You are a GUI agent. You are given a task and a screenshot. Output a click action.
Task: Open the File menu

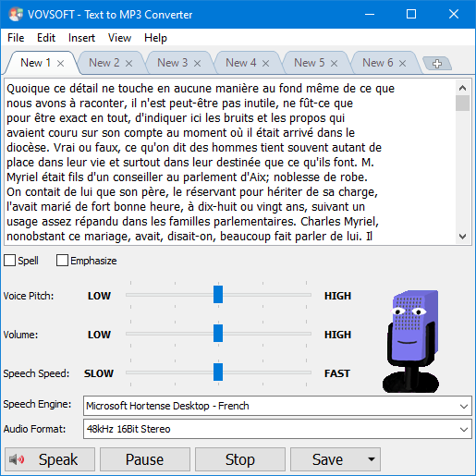16,38
